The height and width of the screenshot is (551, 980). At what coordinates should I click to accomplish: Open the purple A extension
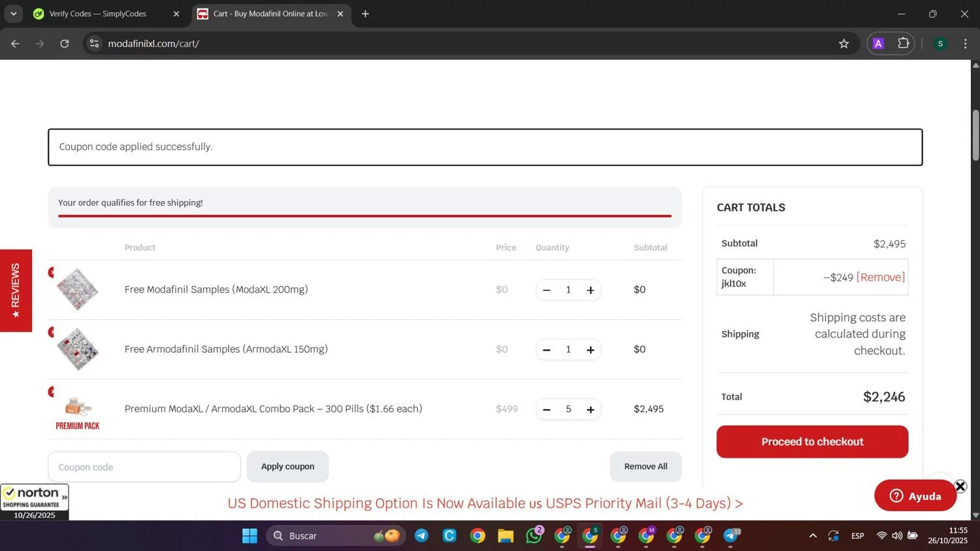[x=878, y=44]
